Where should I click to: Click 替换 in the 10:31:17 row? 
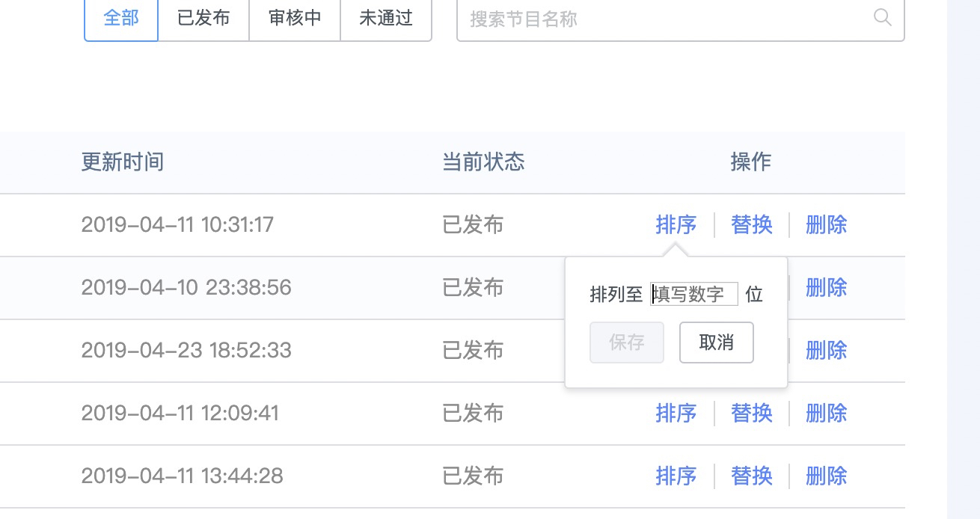[x=752, y=224]
